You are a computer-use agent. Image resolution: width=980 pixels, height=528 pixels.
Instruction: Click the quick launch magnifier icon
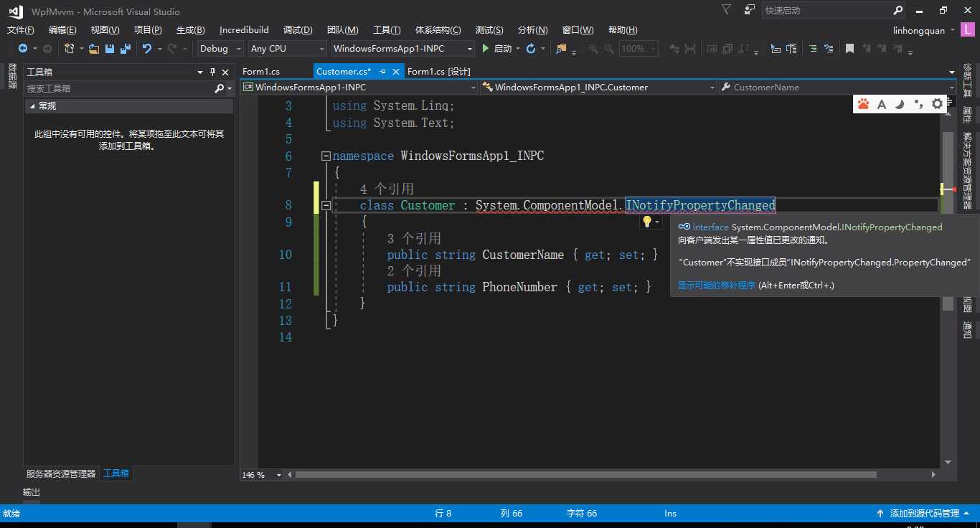pos(898,11)
